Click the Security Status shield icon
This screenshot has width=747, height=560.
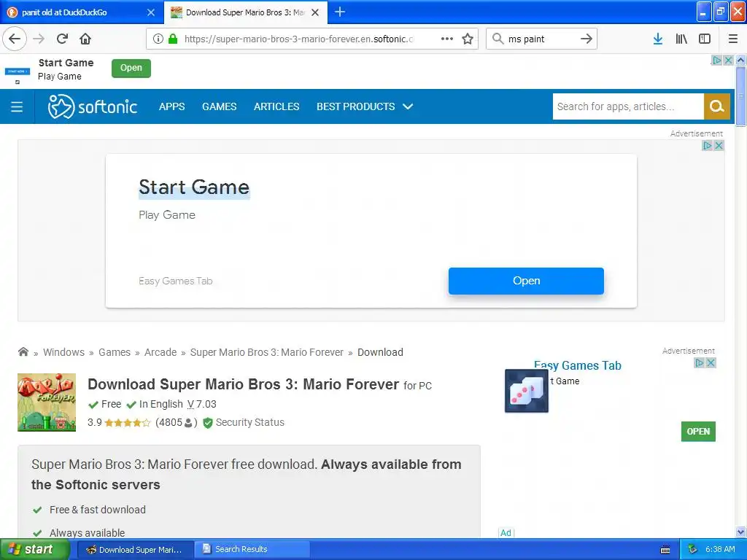pyautogui.click(x=208, y=423)
